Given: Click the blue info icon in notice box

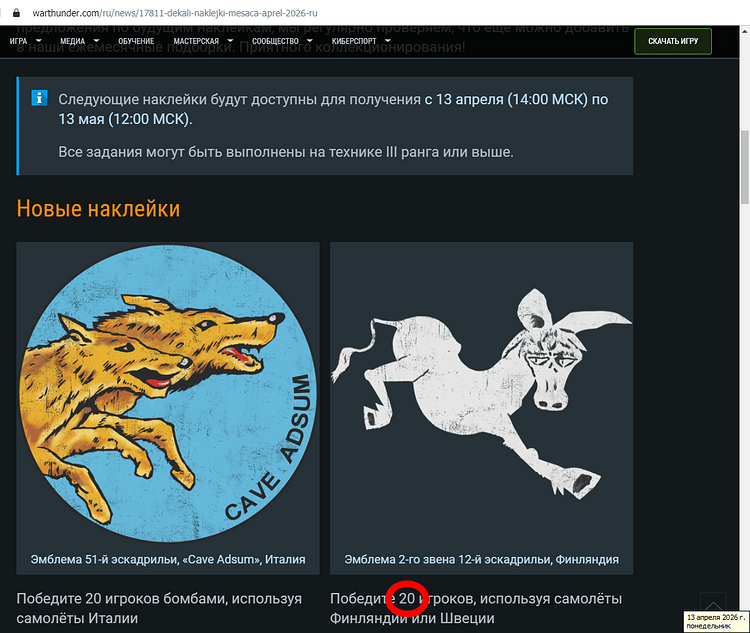Looking at the screenshot, I should (39, 98).
